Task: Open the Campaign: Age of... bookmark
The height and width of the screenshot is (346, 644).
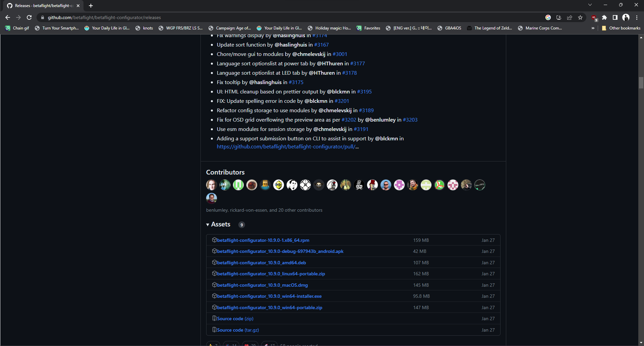Action: pos(230,28)
